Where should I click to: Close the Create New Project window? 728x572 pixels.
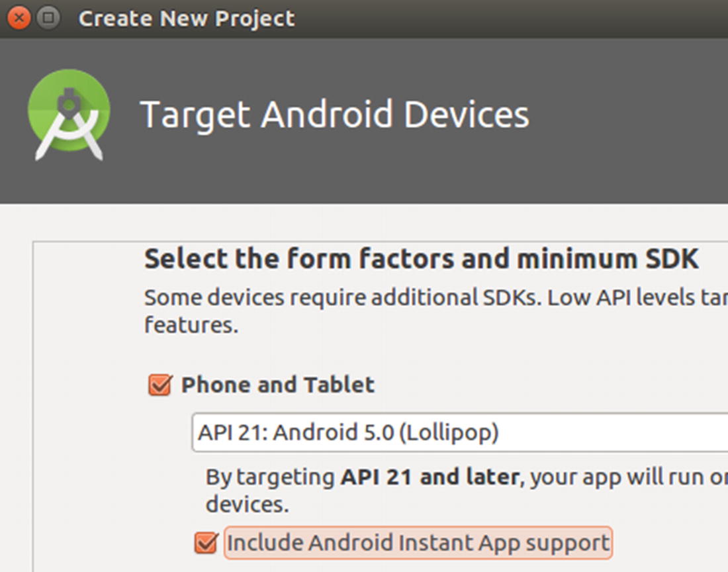pyautogui.click(x=19, y=18)
